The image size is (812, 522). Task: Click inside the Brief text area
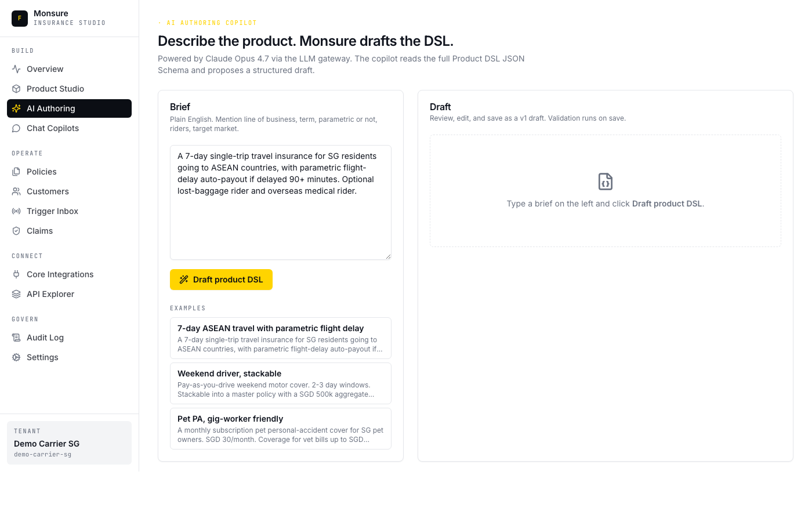click(280, 220)
